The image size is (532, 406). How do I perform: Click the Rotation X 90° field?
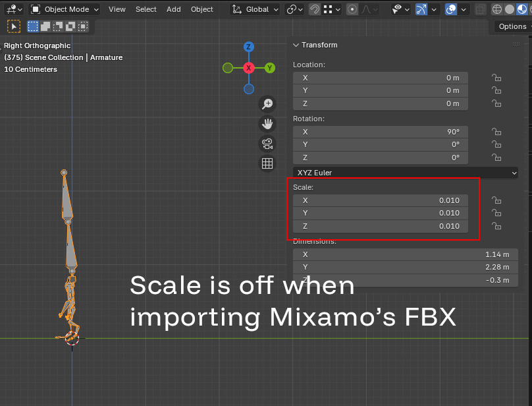(x=381, y=132)
